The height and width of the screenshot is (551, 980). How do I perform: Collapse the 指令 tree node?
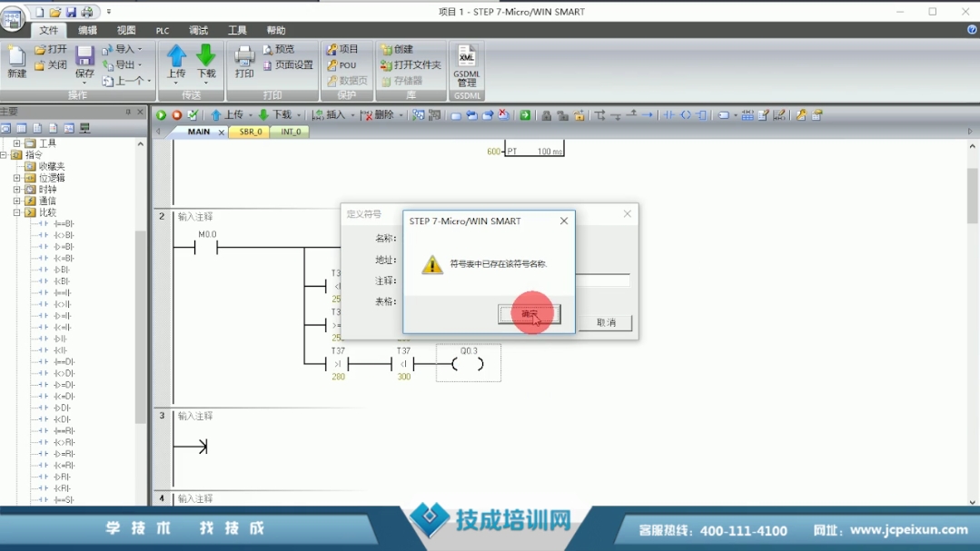pyautogui.click(x=5, y=155)
